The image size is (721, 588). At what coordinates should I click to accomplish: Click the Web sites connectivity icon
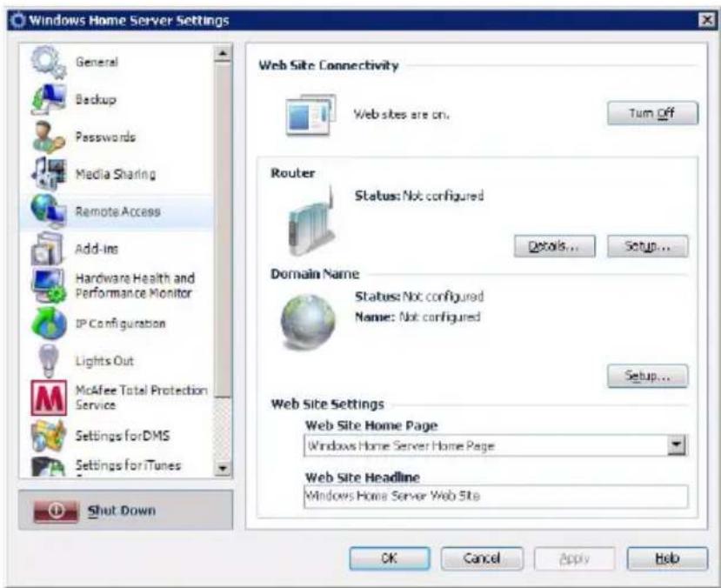310,115
